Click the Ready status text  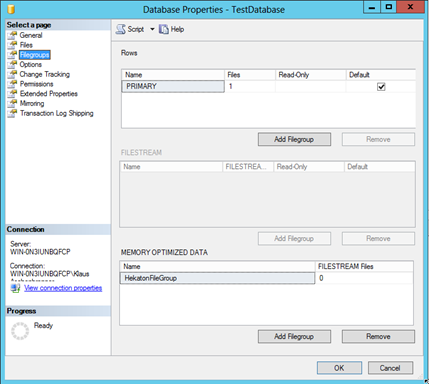(x=43, y=325)
